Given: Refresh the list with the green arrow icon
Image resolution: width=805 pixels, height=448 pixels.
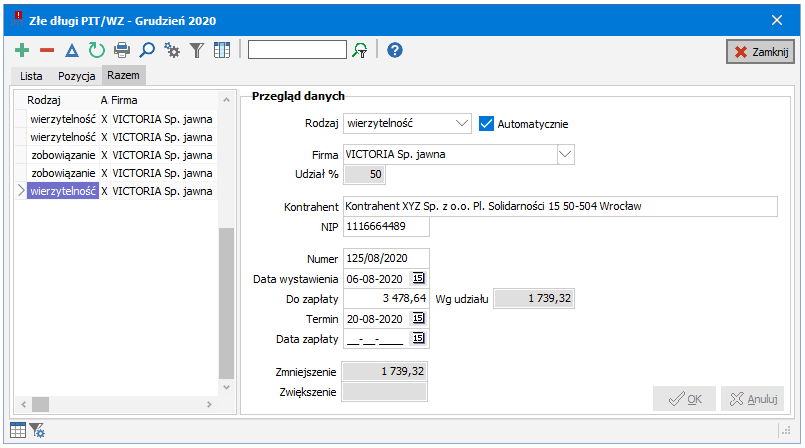Looking at the screenshot, I should click(x=96, y=50).
